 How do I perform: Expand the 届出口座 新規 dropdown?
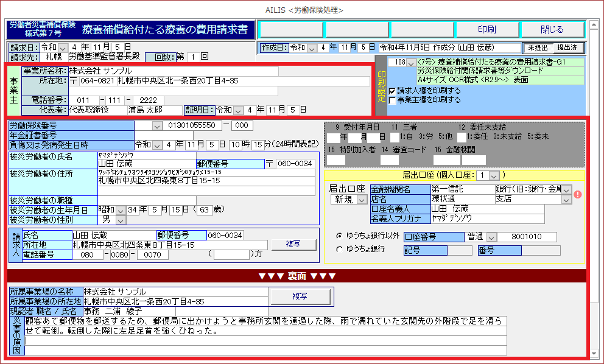coord(361,200)
